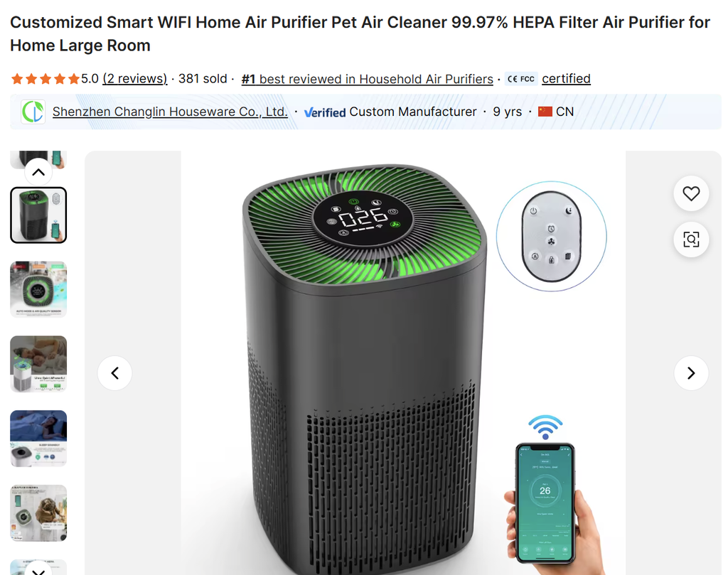Click the five-star rating stars
This screenshot has width=728, height=575.
(x=45, y=79)
